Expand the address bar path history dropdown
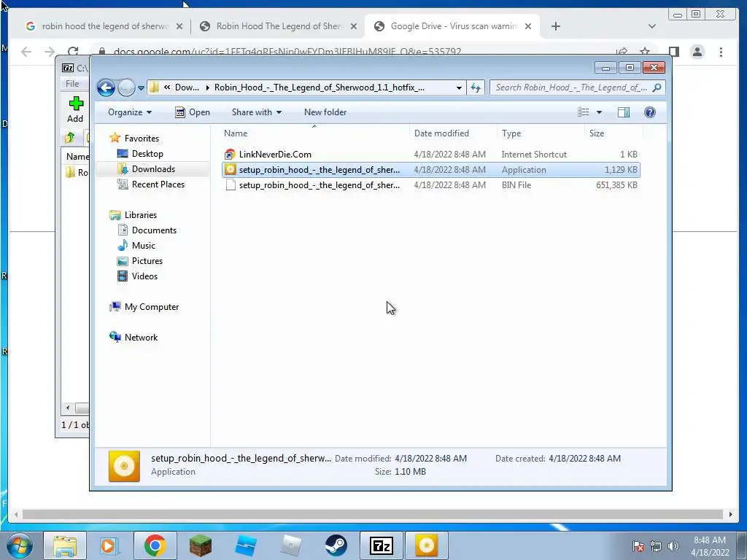747x560 pixels. tap(459, 87)
